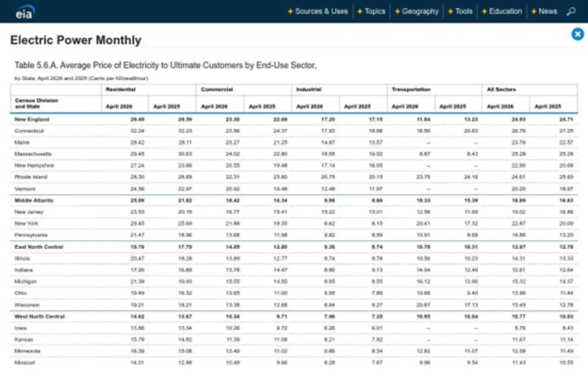Image resolution: width=588 pixels, height=392 pixels.
Task: Select the Pennsylvania row label
Action: (31, 235)
